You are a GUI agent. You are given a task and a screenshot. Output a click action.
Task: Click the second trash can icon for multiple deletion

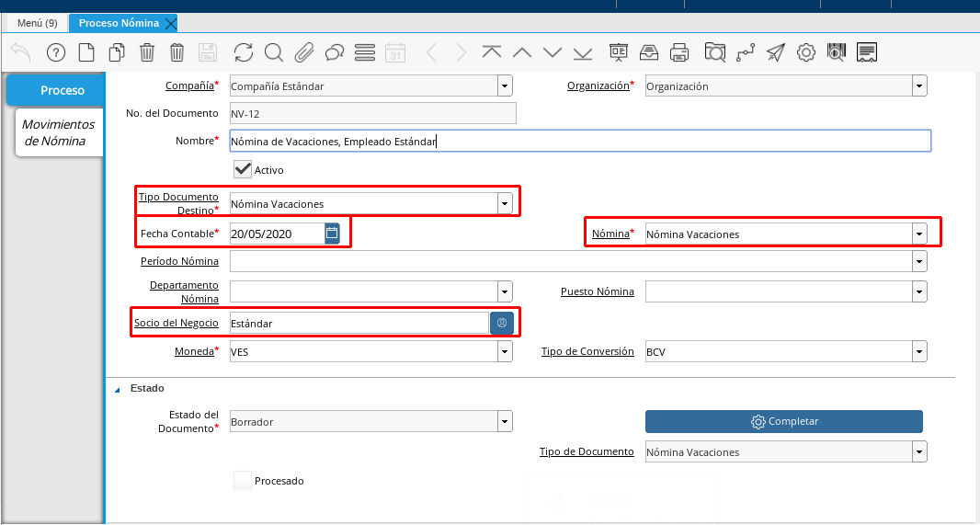coord(177,52)
